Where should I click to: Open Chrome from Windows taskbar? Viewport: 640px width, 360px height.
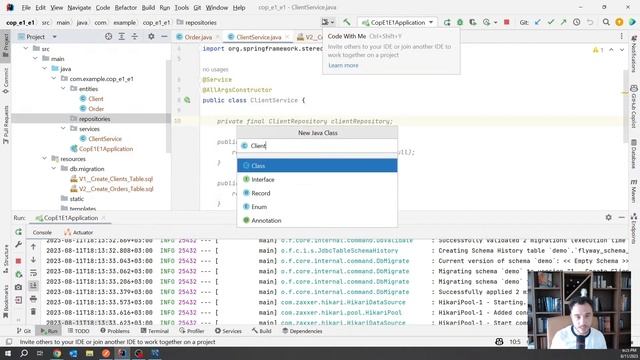(57, 353)
